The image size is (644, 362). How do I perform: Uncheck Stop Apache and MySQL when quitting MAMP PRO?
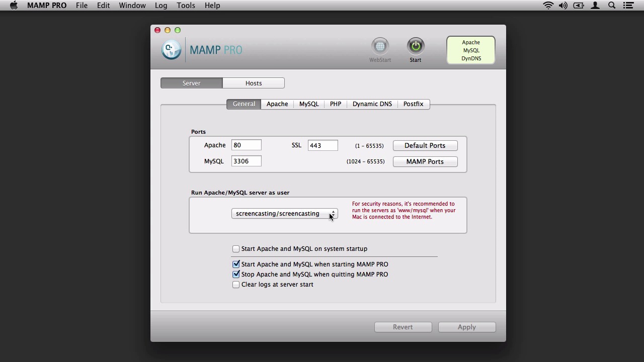pos(236,275)
